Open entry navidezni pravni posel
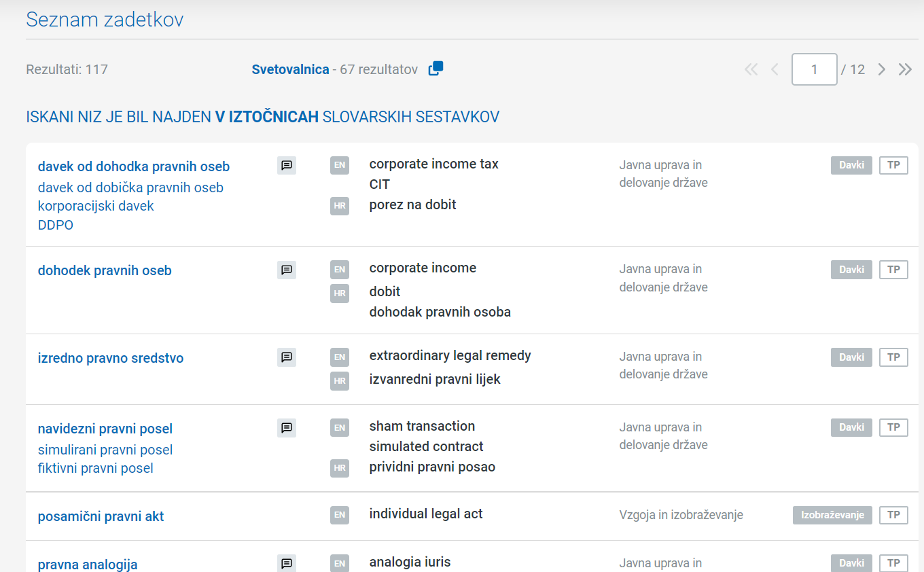The height and width of the screenshot is (572, 924). pyautogui.click(x=105, y=429)
